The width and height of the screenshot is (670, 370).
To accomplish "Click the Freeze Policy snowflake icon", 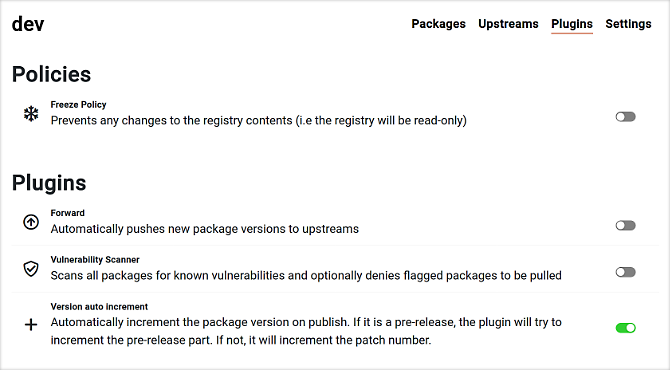I will coord(31,114).
